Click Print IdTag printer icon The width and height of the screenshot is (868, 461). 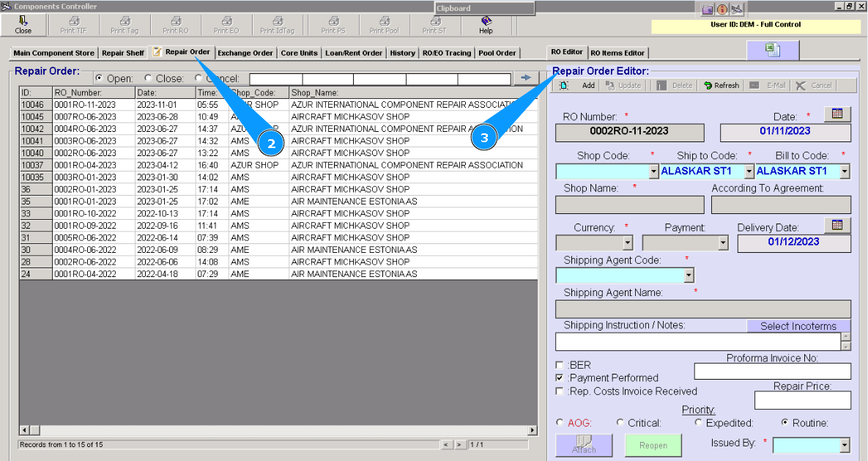[278, 21]
